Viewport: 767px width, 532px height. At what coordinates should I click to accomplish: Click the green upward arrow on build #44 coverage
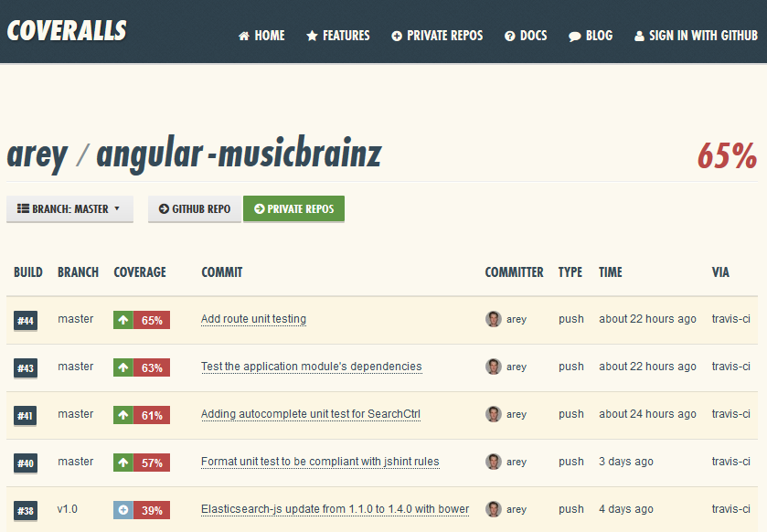[x=125, y=321]
